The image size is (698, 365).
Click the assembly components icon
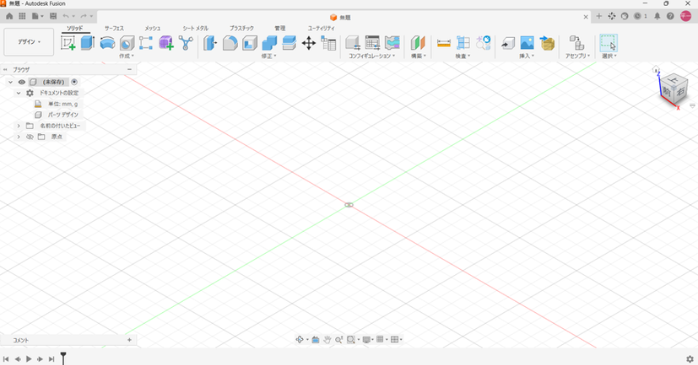577,43
